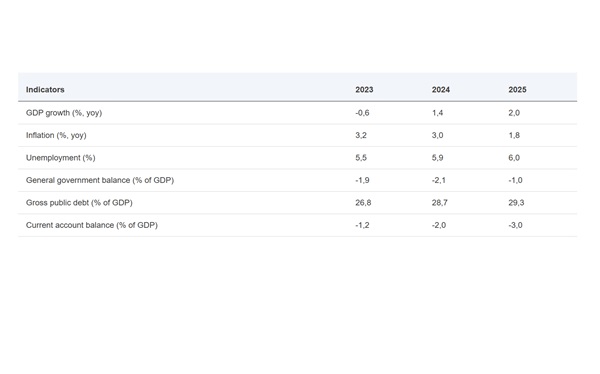The image size is (600, 374).
Task: Click the Gross public debt row label
Action: [79, 203]
